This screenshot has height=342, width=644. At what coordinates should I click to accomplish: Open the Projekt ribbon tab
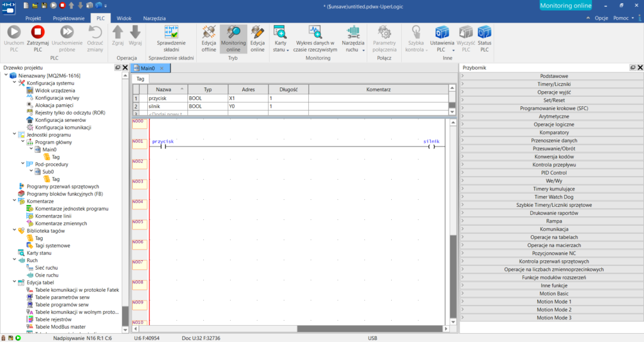pos(33,18)
